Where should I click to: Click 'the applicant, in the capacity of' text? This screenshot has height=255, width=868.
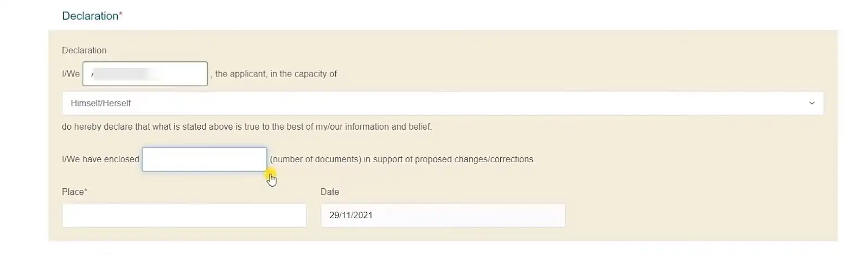276,74
